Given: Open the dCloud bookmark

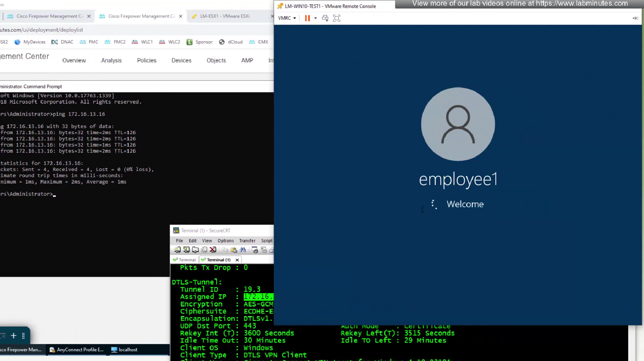Looking at the screenshot, I should click(231, 42).
